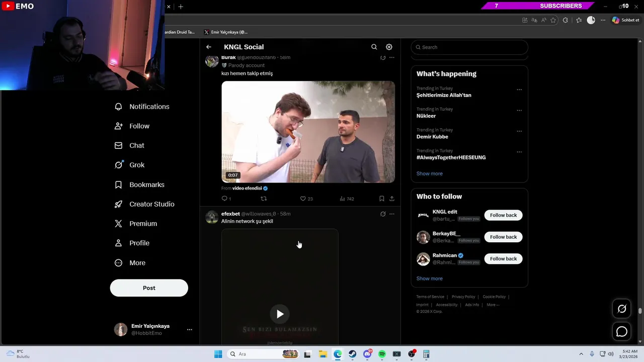The width and height of the screenshot is (644, 362).
Task: Open KNGL Social settings gear
Action: pos(389,47)
